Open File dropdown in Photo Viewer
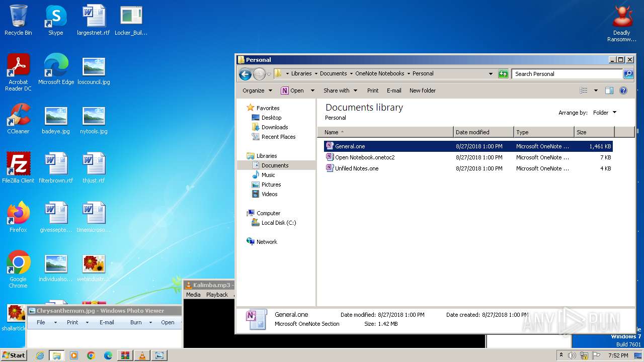644x362 pixels. click(45, 322)
